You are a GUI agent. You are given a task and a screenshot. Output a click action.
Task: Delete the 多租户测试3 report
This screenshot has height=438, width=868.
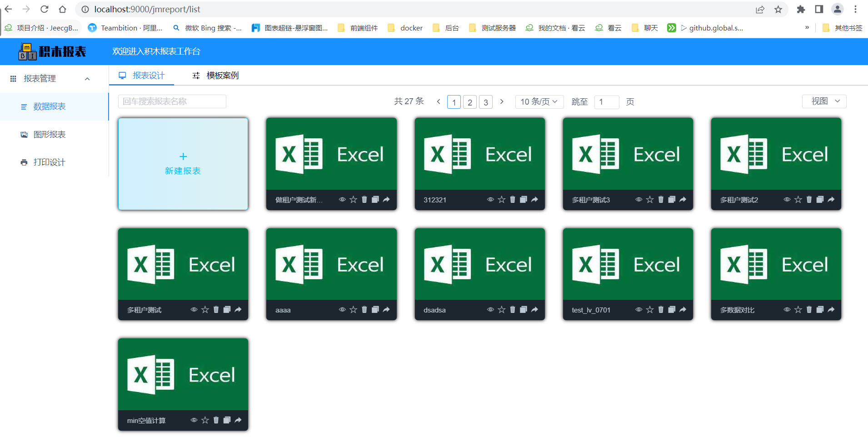[x=661, y=200]
